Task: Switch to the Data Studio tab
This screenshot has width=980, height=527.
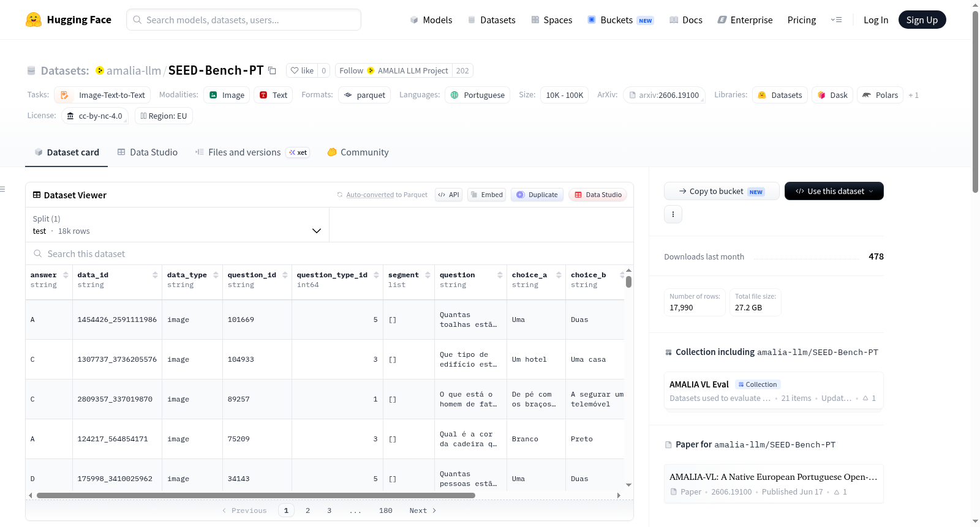Action: click(x=148, y=152)
